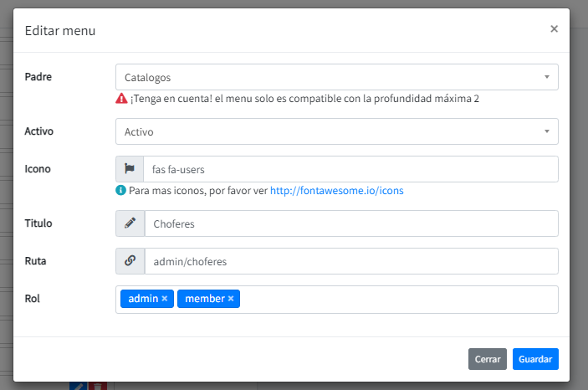Click the Titulo field containing Choferes
This screenshot has width=588, height=390.
(x=350, y=223)
